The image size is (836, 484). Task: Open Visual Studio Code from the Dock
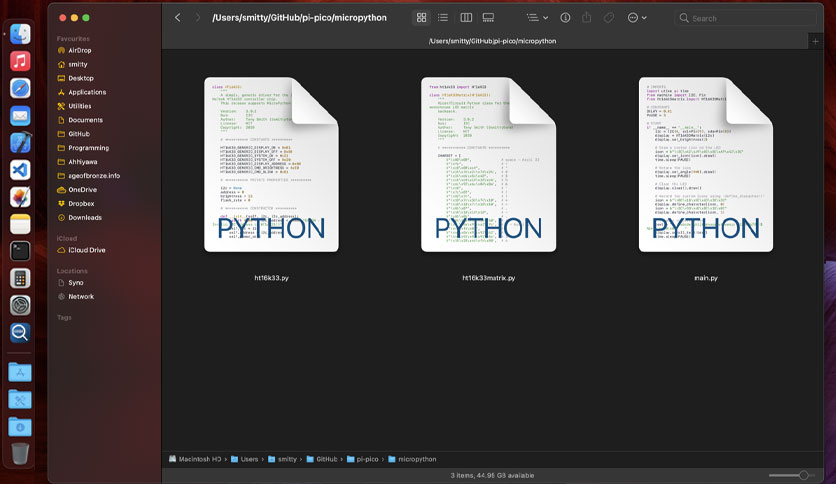pyautogui.click(x=20, y=170)
